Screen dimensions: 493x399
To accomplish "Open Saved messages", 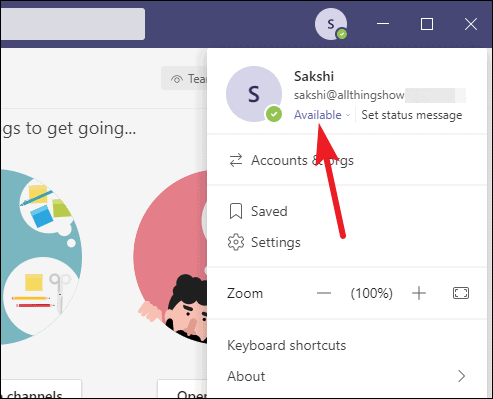I will pyautogui.click(x=347, y=211).
